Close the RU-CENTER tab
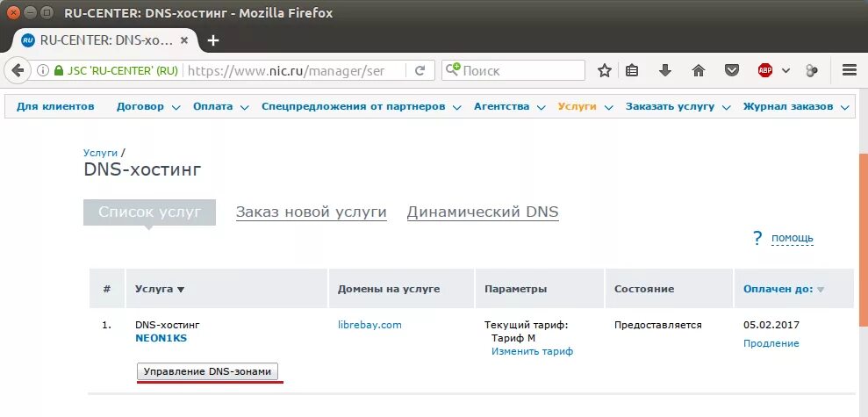The width and height of the screenshot is (868, 417). pyautogui.click(x=184, y=40)
